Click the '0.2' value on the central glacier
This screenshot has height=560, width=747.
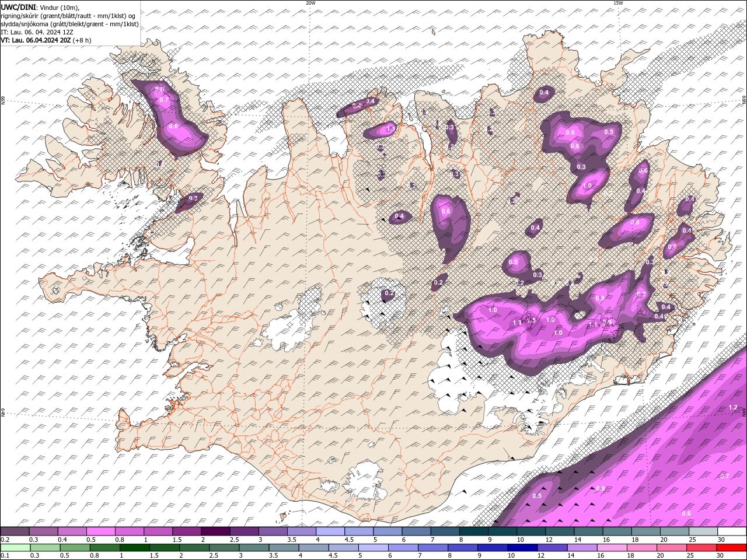tap(389, 293)
